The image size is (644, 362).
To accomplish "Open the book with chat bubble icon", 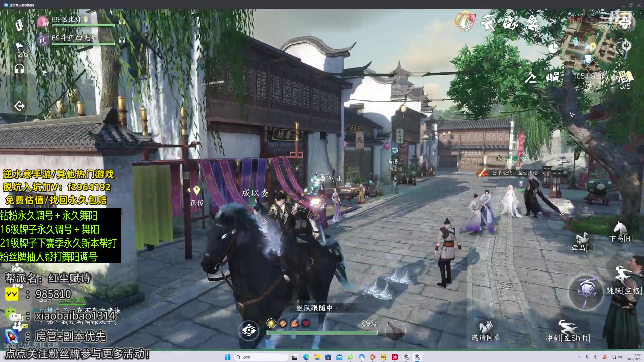I will [x=553, y=77].
